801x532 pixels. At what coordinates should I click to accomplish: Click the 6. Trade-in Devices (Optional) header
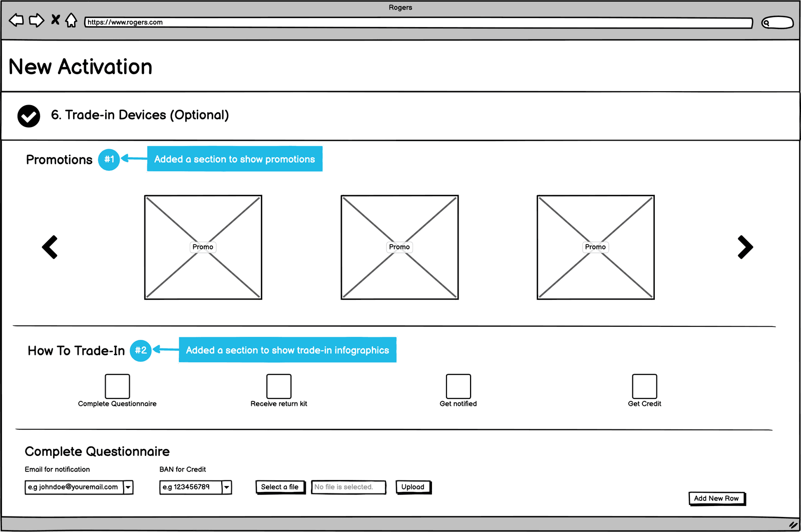tap(140, 115)
